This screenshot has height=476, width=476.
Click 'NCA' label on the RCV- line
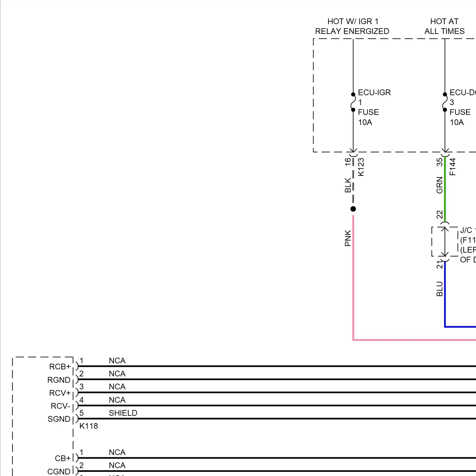click(117, 400)
